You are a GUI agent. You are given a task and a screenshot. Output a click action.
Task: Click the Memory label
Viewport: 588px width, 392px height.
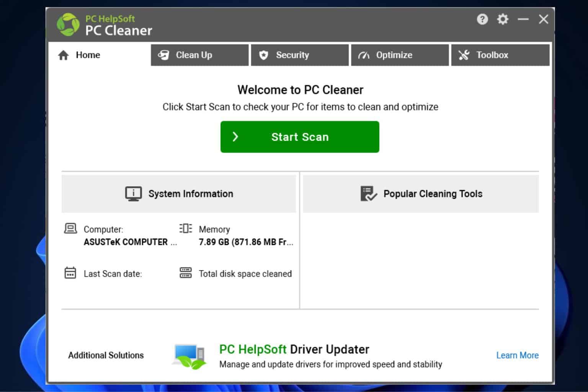point(214,229)
